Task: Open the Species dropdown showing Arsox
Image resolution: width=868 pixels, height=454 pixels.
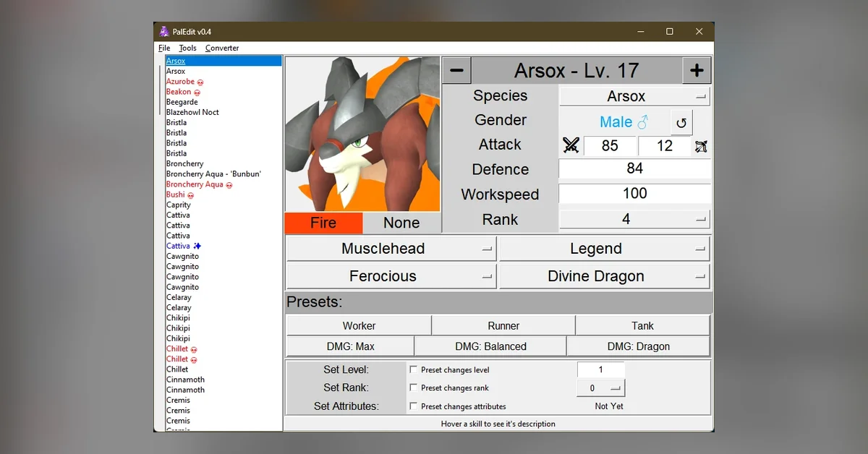Action: click(634, 96)
